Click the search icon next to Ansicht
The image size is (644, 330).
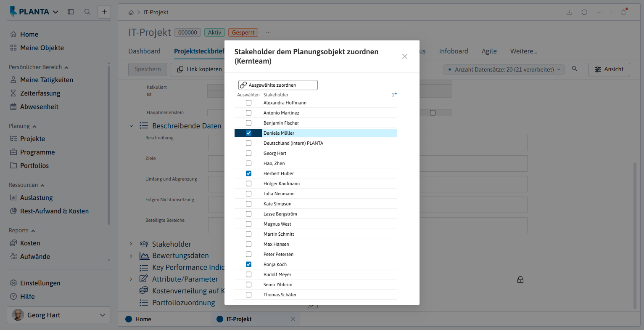tap(575, 69)
